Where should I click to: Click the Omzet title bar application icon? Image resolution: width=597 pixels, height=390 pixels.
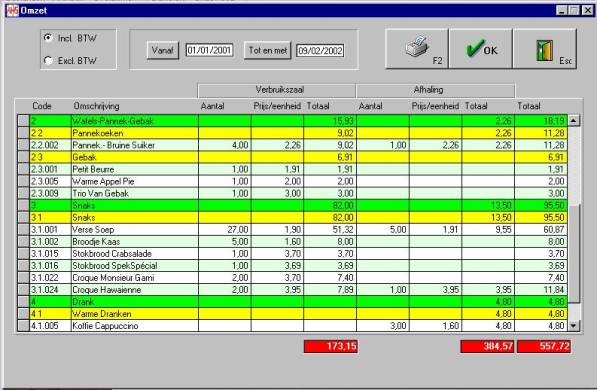click(12, 10)
